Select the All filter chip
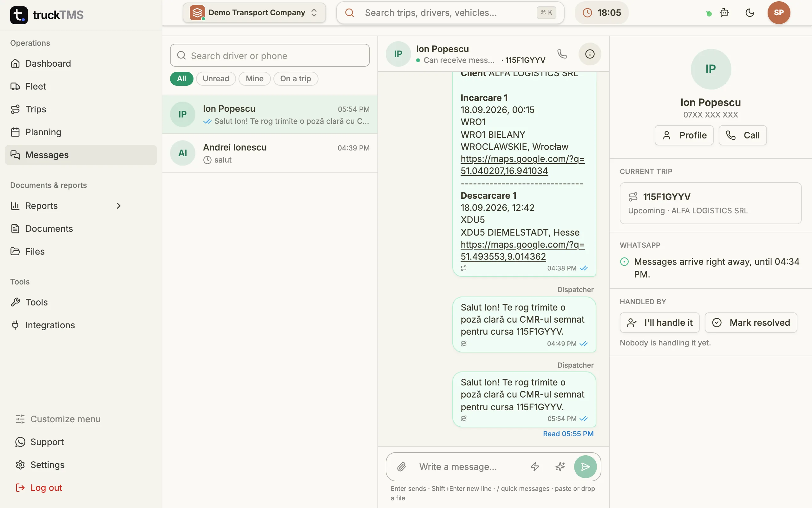 (181, 79)
